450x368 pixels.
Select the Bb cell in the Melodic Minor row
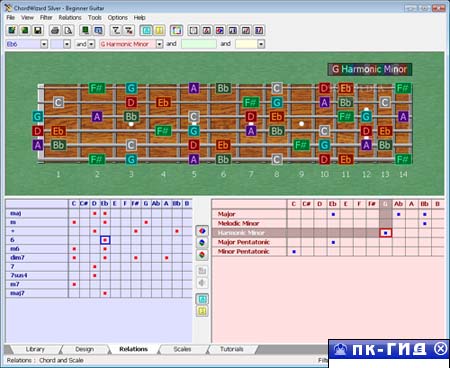(x=424, y=223)
